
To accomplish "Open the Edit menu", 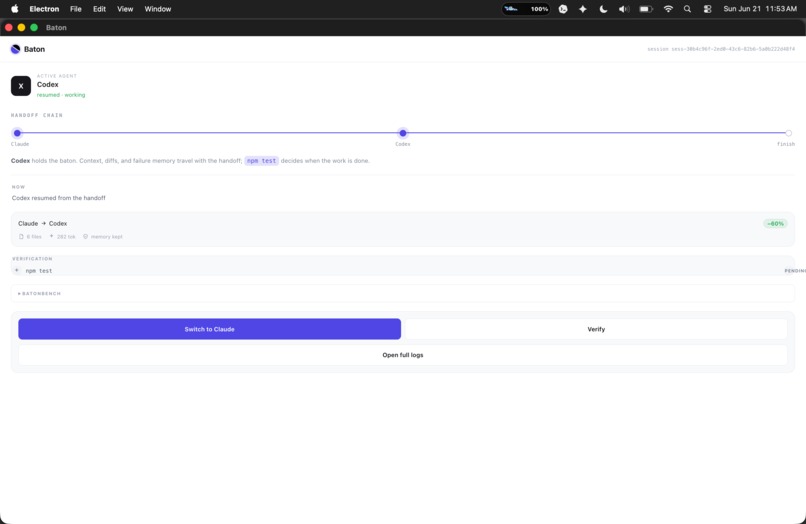I will pyautogui.click(x=99, y=9).
